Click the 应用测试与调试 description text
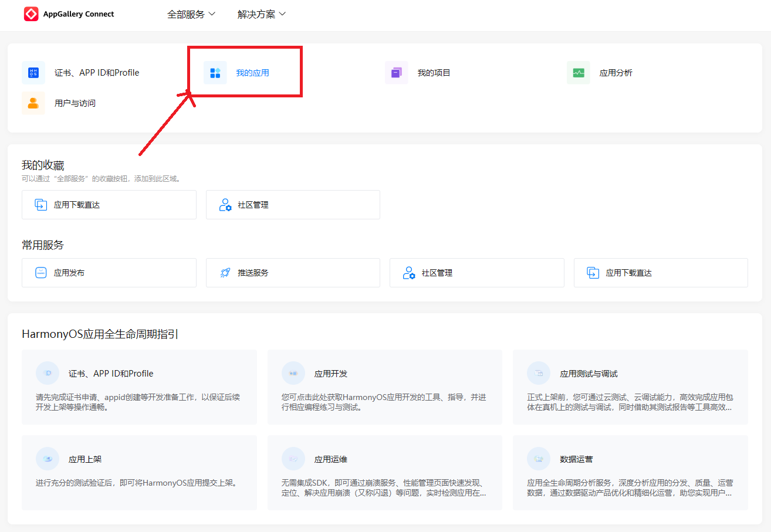This screenshot has width=771, height=532. tap(630, 402)
